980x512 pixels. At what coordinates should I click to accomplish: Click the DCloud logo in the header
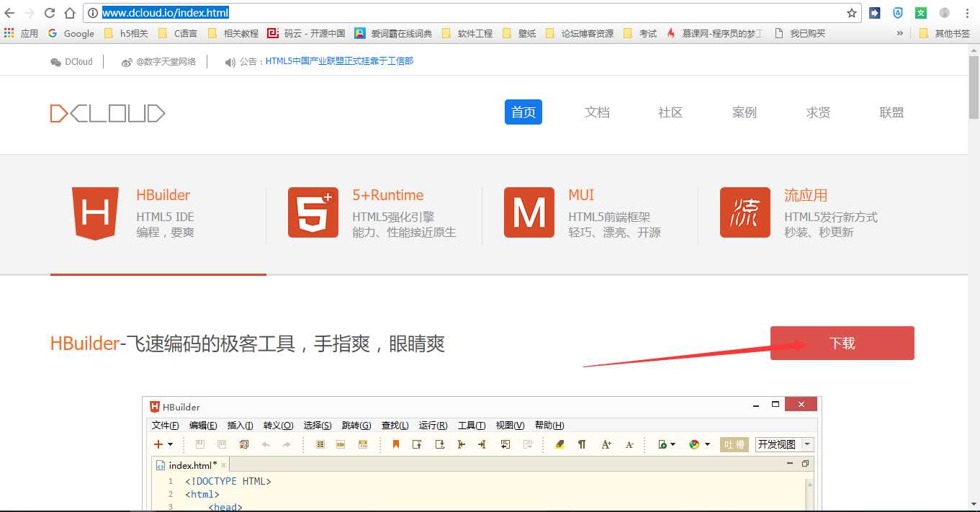tap(108, 113)
